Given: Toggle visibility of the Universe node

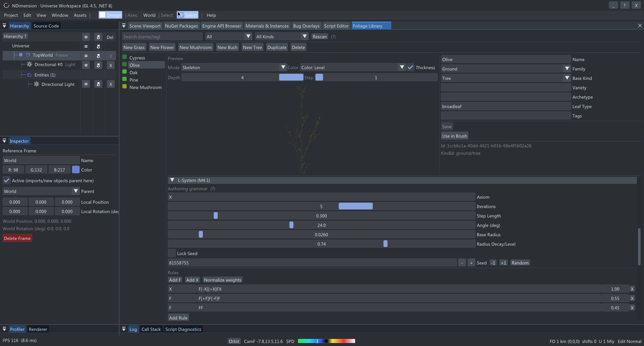Looking at the screenshot, I should [86, 46].
